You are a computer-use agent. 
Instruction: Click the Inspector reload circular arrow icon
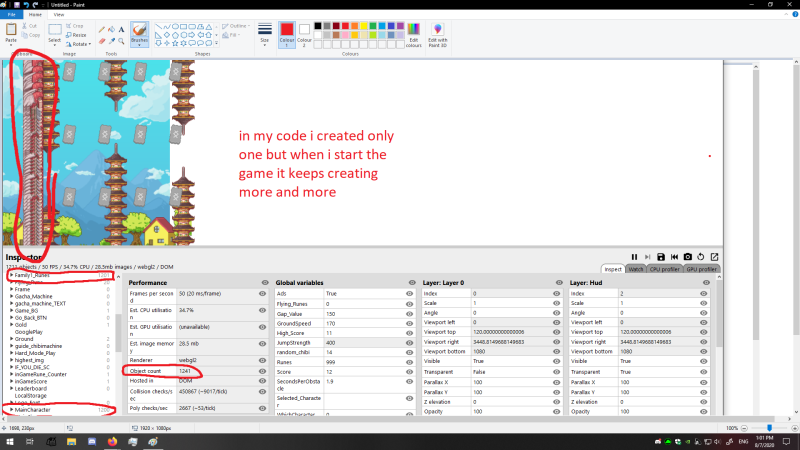pos(701,257)
